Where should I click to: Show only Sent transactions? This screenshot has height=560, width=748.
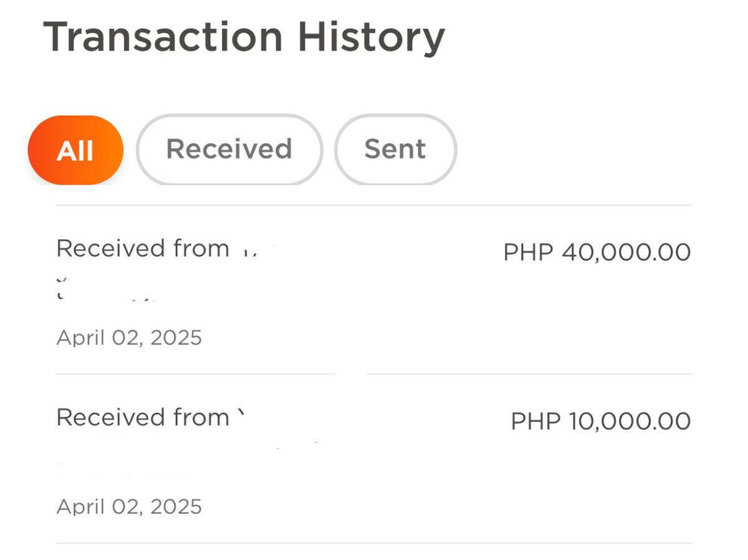[x=395, y=149]
